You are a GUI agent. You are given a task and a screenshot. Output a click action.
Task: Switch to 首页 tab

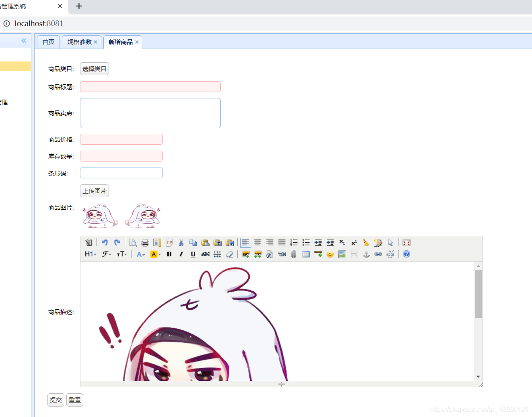48,42
